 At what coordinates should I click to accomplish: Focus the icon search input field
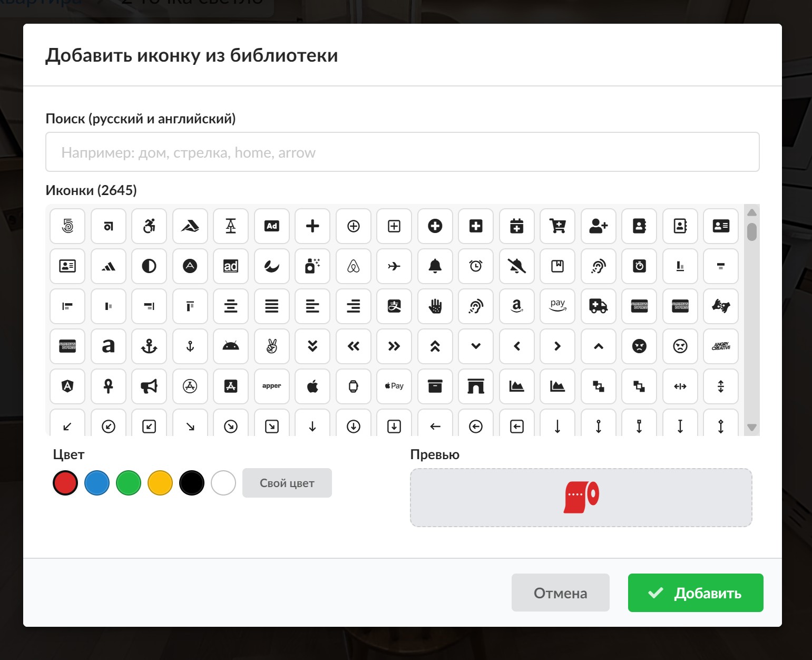click(x=402, y=152)
